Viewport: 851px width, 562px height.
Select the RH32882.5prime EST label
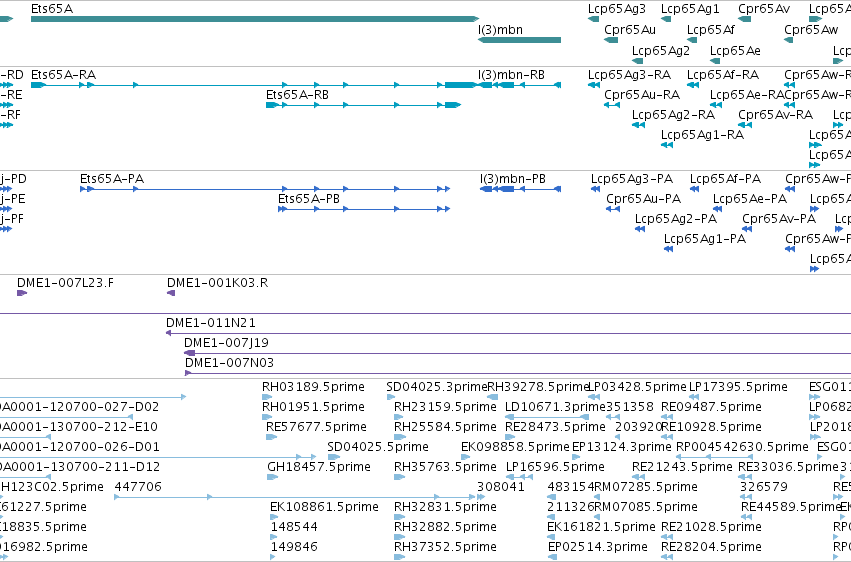445,527
